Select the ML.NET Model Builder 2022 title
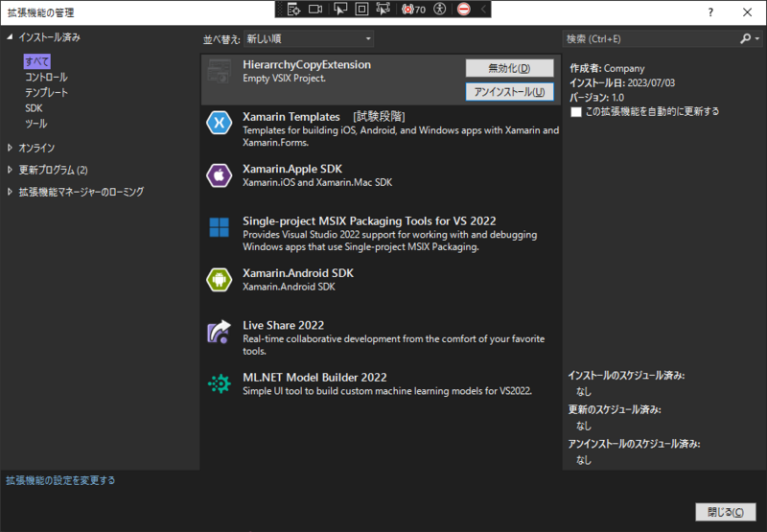This screenshot has width=767, height=532. 314,378
